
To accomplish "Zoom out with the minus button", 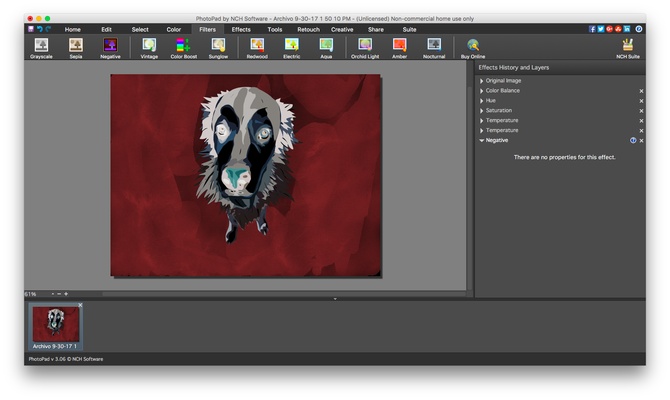I will click(59, 294).
